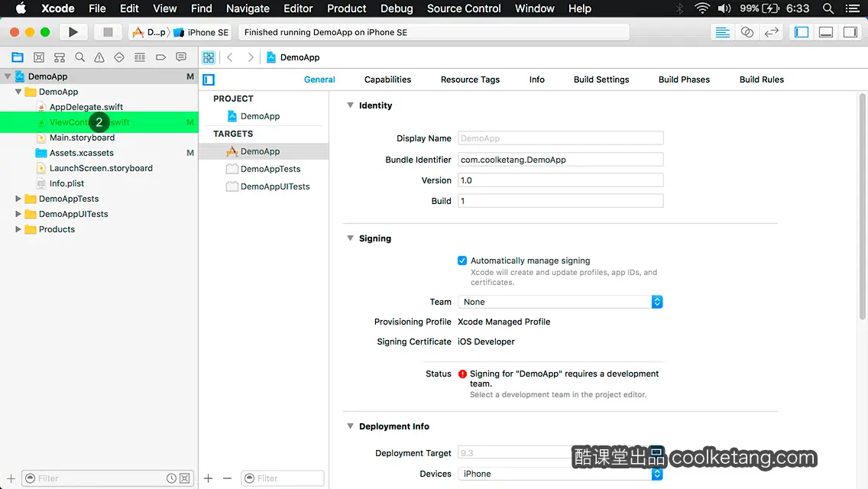Expand the DemoAppUITests folder
This screenshot has height=489, width=868.
click(18, 214)
